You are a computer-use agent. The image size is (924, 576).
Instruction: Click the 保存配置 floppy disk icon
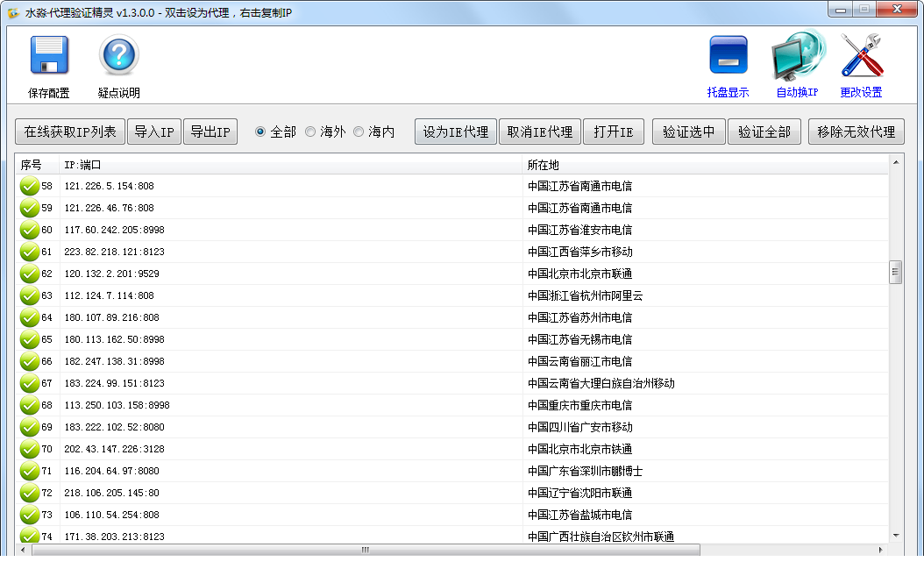49,56
